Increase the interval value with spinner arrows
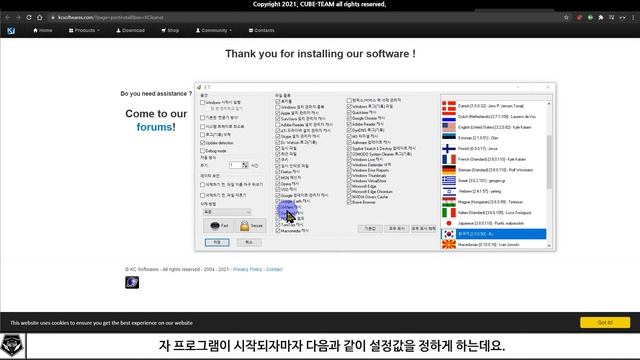640x360 pixels. tap(245, 164)
